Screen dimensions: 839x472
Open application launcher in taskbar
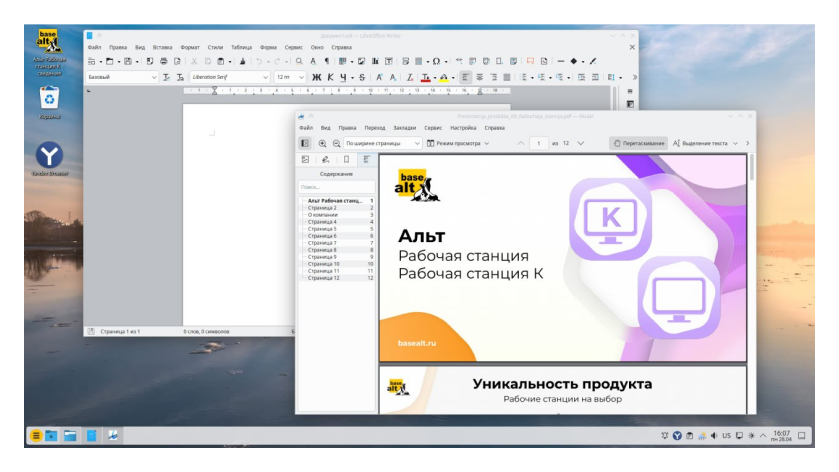[36, 436]
